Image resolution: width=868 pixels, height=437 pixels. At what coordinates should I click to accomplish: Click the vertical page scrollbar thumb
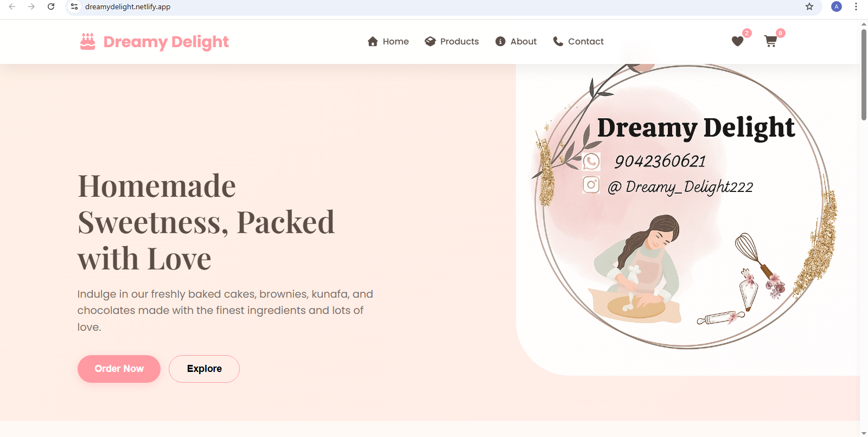coord(864,74)
